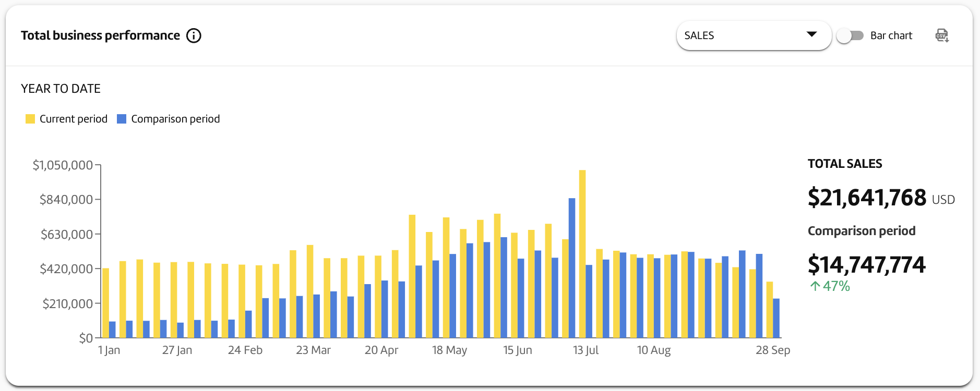Click the green 47% increase indicator
The width and height of the screenshot is (980, 391).
[x=830, y=286]
